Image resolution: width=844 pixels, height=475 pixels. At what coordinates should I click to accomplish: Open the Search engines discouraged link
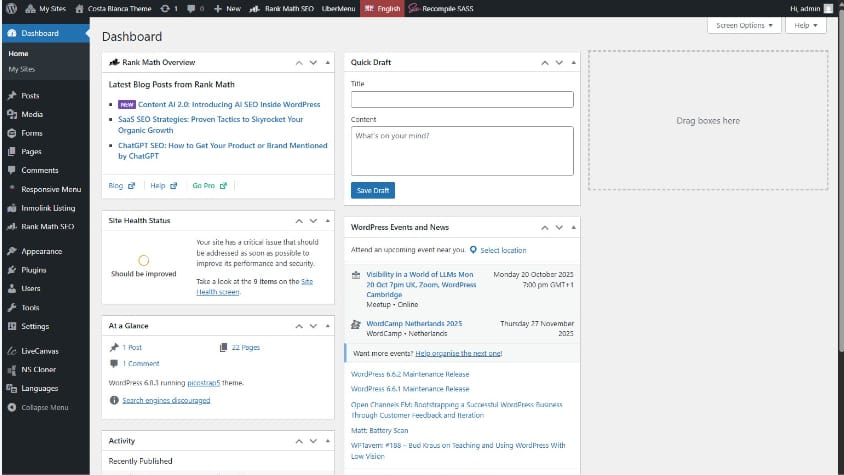[166, 400]
